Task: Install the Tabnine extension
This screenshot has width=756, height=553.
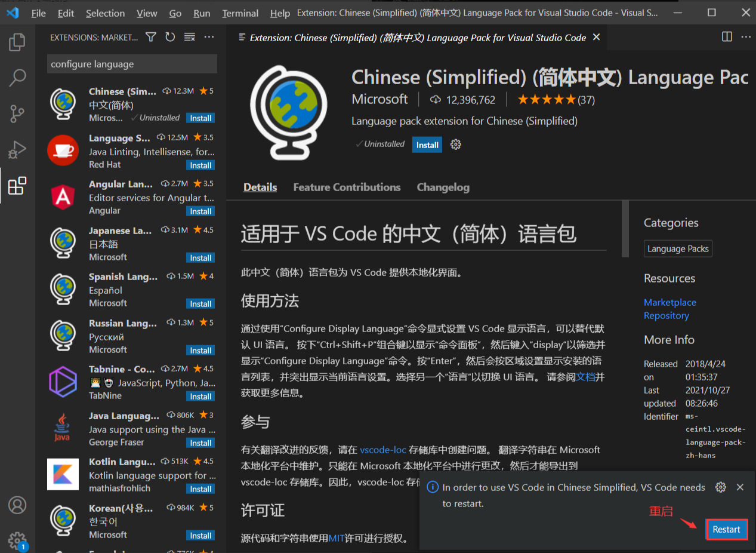Action: (x=200, y=397)
